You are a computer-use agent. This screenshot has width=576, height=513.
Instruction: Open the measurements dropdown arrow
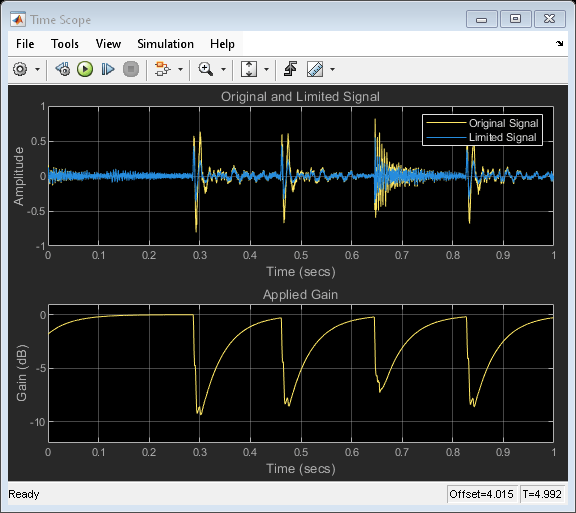[x=332, y=69]
